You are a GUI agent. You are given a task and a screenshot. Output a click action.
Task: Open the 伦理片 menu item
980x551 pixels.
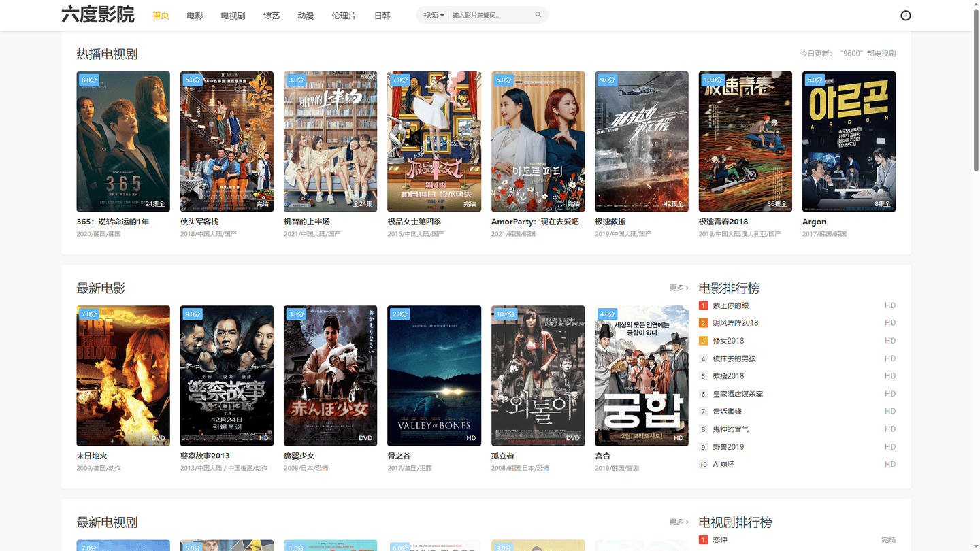tap(344, 15)
